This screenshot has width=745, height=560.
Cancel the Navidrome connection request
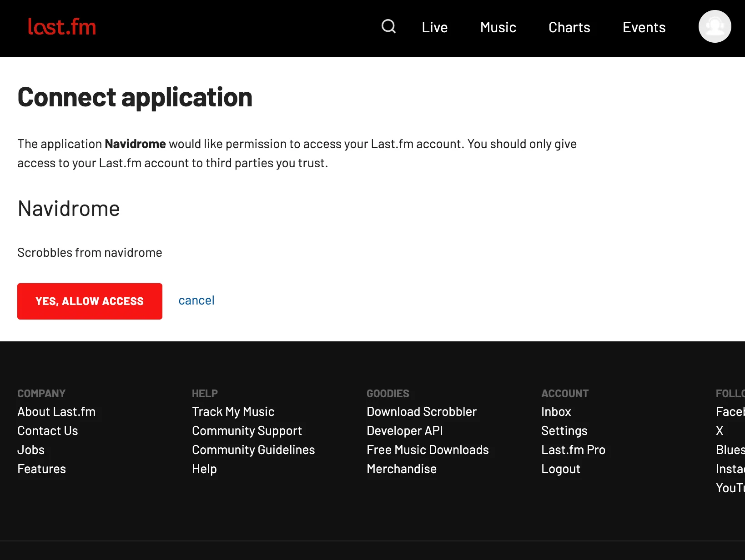tap(196, 300)
